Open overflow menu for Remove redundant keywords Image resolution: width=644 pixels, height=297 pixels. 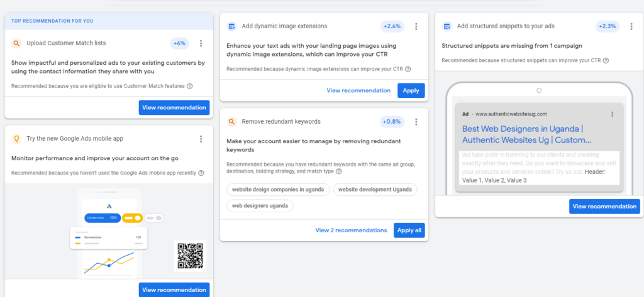(416, 122)
